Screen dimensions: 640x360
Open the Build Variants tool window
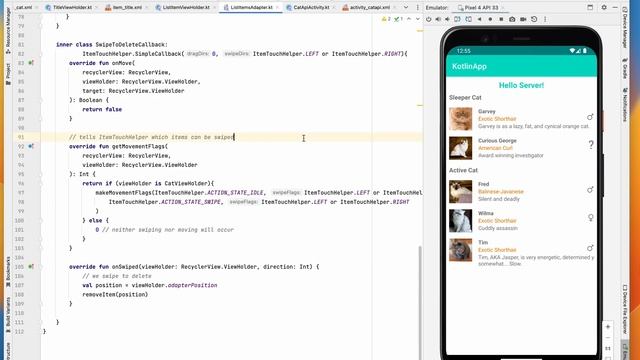[x=8, y=315]
